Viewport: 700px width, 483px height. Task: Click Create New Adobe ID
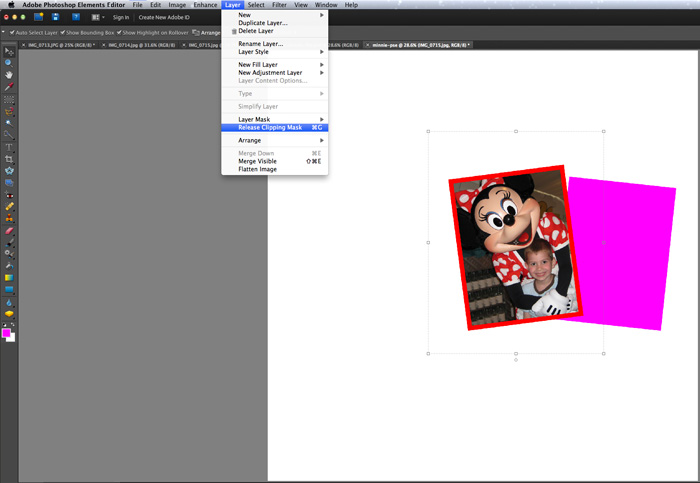164,17
